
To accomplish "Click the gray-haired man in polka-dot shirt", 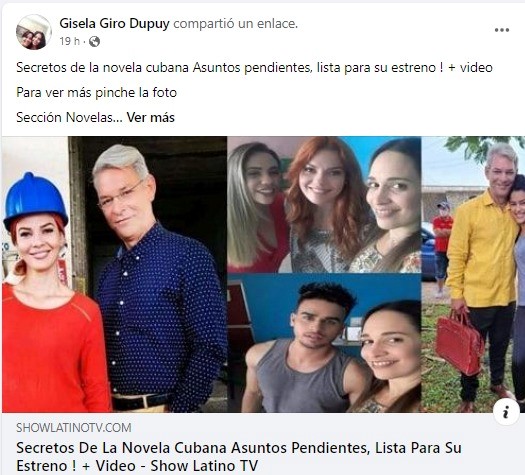I will click(x=159, y=278).
